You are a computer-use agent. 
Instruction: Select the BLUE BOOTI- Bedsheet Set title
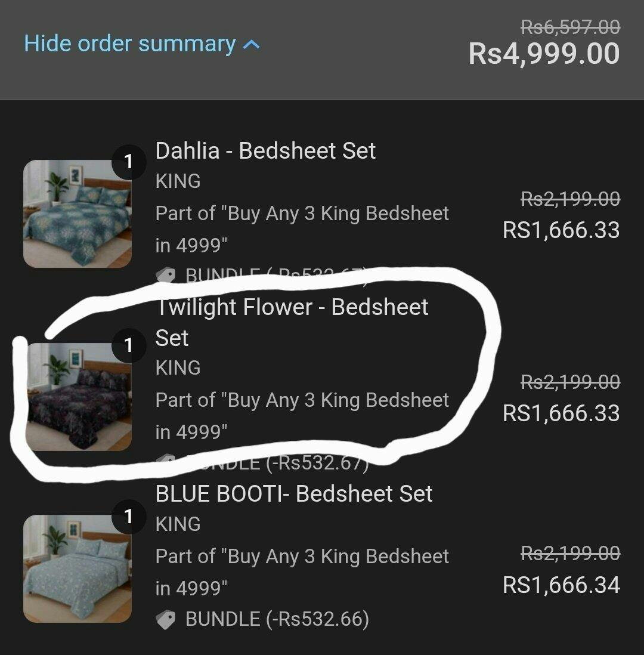[x=294, y=494]
